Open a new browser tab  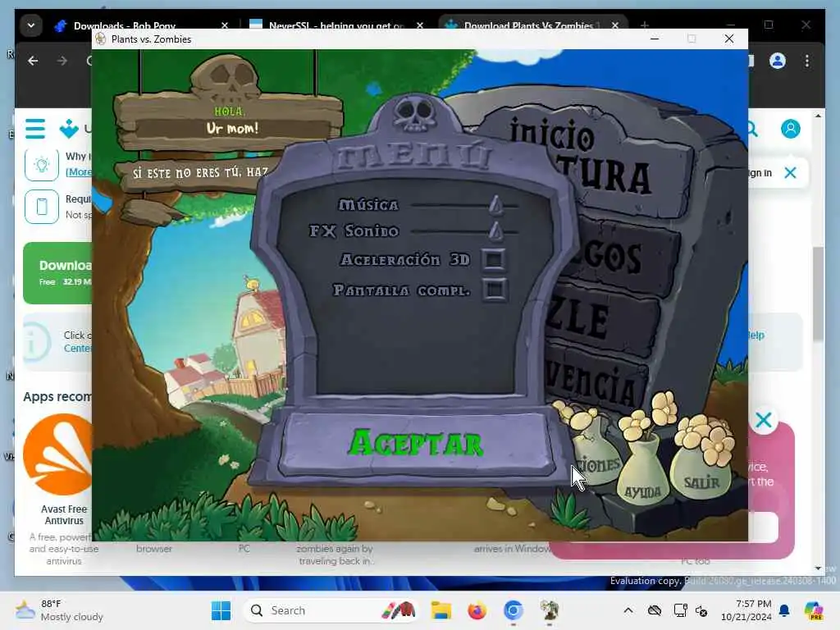point(645,25)
